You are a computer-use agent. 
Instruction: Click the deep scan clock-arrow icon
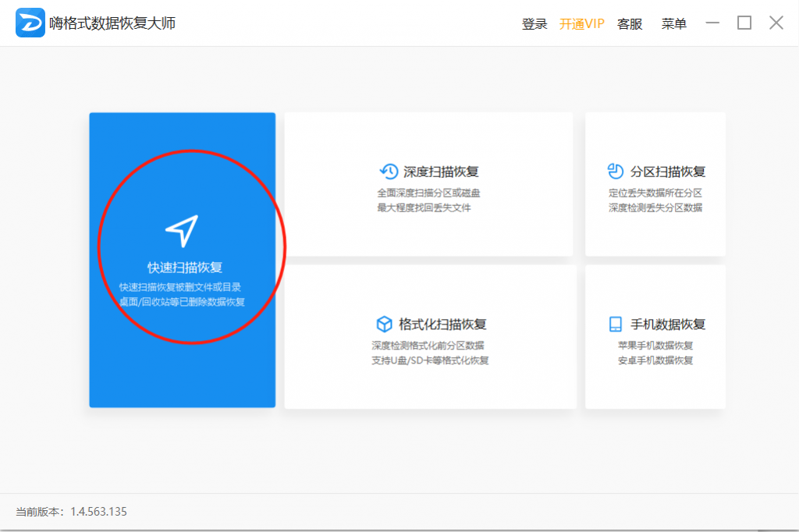389,171
